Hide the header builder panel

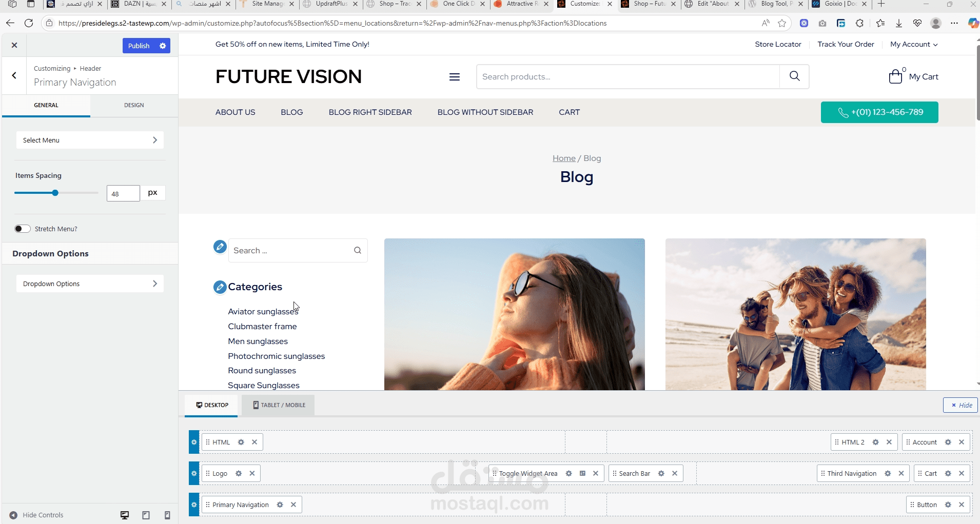[x=961, y=405]
